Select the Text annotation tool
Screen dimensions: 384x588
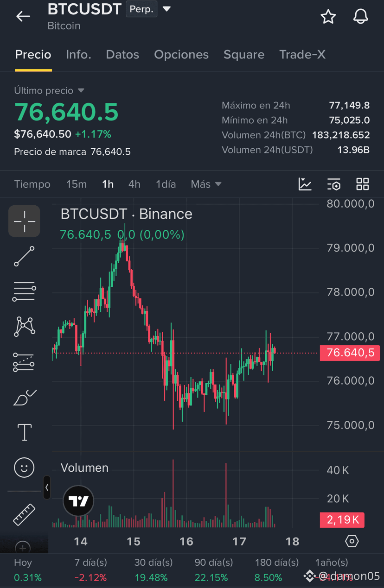(24, 432)
